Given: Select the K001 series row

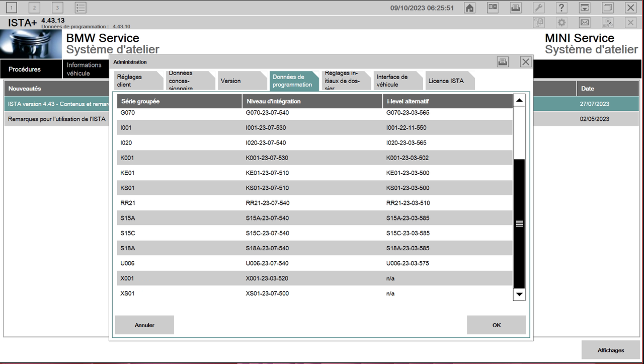Looking at the screenshot, I should pos(315,158).
